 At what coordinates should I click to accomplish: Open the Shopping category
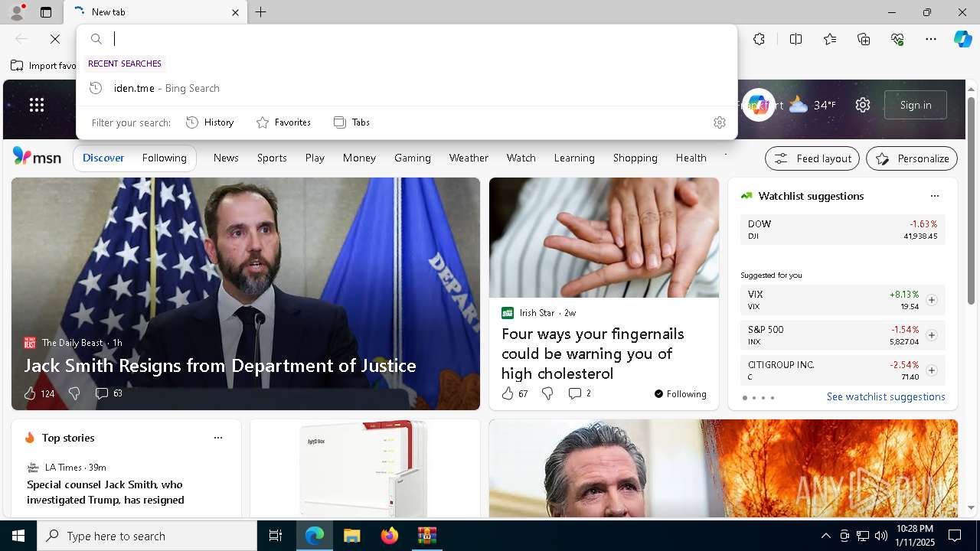[635, 158]
